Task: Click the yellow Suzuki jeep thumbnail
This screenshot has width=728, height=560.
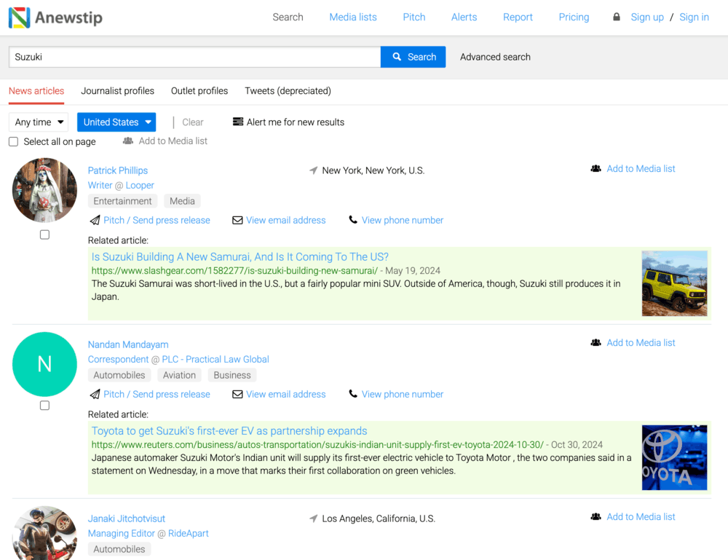Action: pyautogui.click(x=674, y=283)
